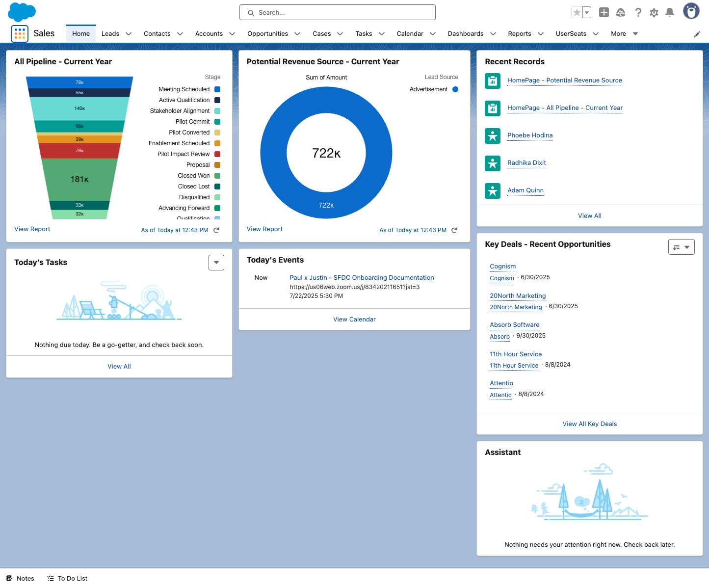Screen dimensions: 709x588
Task: Expand the Dashboards tab chevron
Action: 493,34
